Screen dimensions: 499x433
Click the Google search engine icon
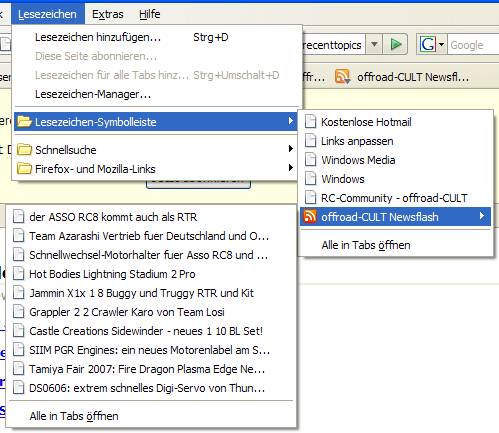click(428, 44)
